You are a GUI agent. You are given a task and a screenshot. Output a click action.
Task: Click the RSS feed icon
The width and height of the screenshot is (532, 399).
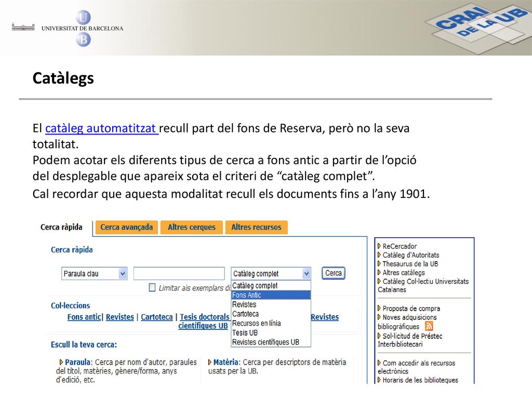click(429, 326)
